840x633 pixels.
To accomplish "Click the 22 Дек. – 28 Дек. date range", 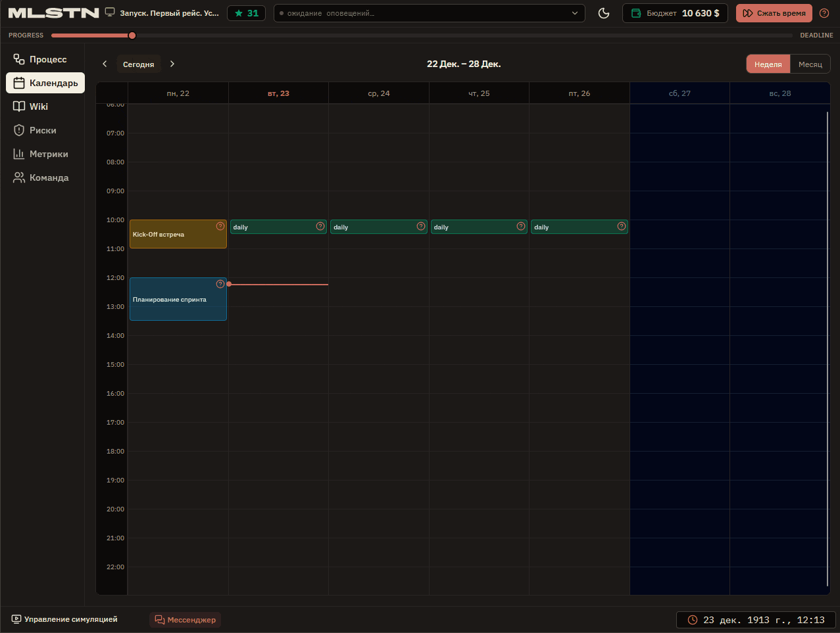I will click(x=464, y=64).
